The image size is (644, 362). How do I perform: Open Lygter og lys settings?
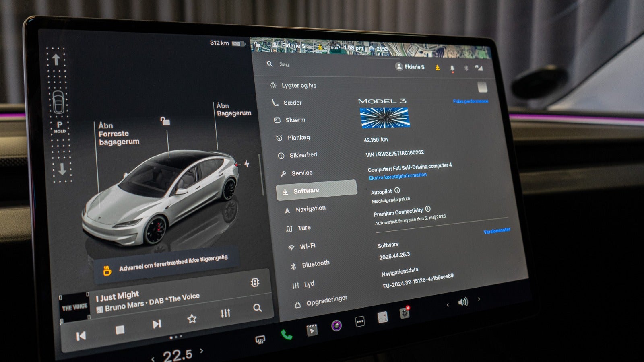click(x=299, y=86)
